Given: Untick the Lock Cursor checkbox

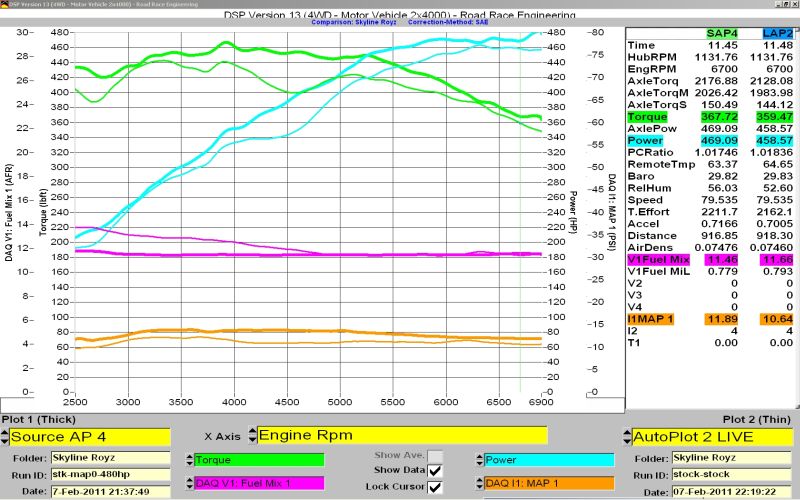Looking at the screenshot, I should point(435,487).
